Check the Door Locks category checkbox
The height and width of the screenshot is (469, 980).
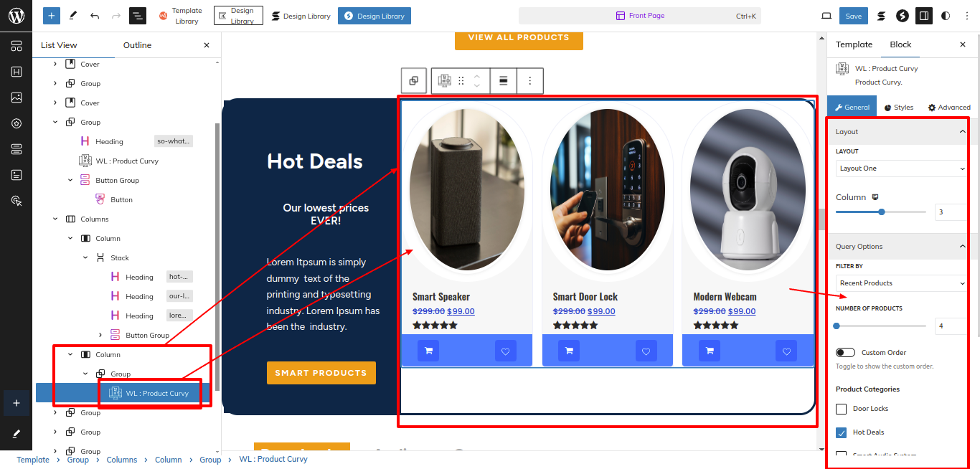[842, 409]
